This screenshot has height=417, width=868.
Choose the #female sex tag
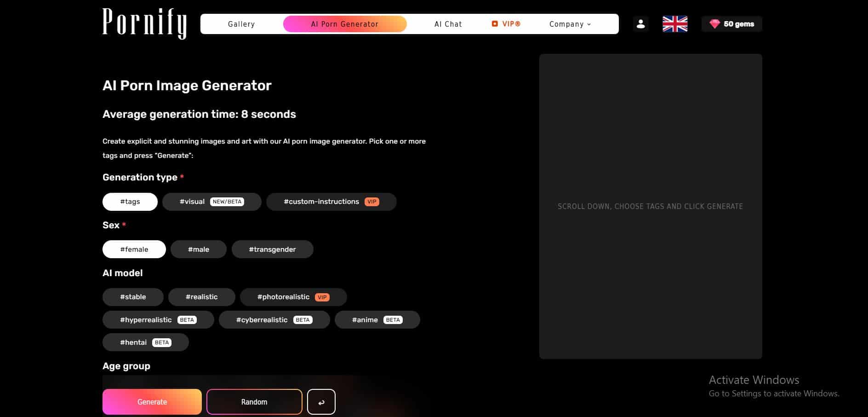click(x=134, y=249)
